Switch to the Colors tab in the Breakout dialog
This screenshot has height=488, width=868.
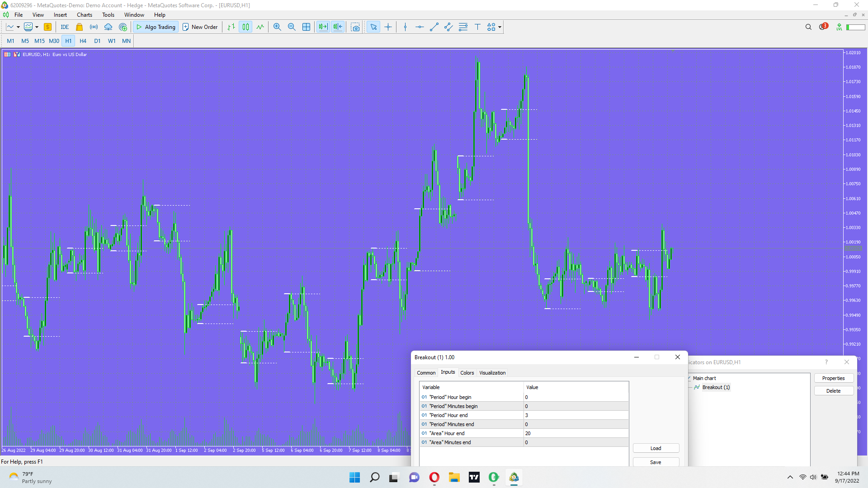[x=467, y=373]
